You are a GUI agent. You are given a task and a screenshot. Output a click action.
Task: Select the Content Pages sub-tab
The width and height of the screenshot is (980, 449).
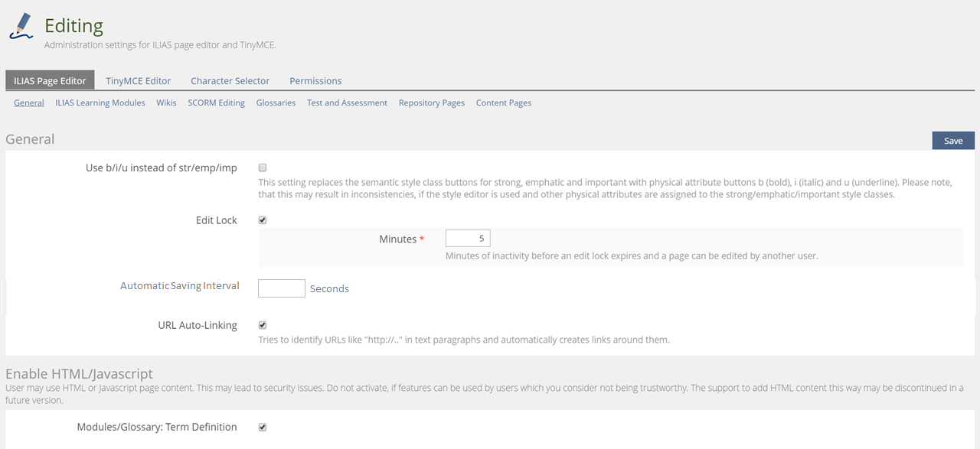click(503, 102)
